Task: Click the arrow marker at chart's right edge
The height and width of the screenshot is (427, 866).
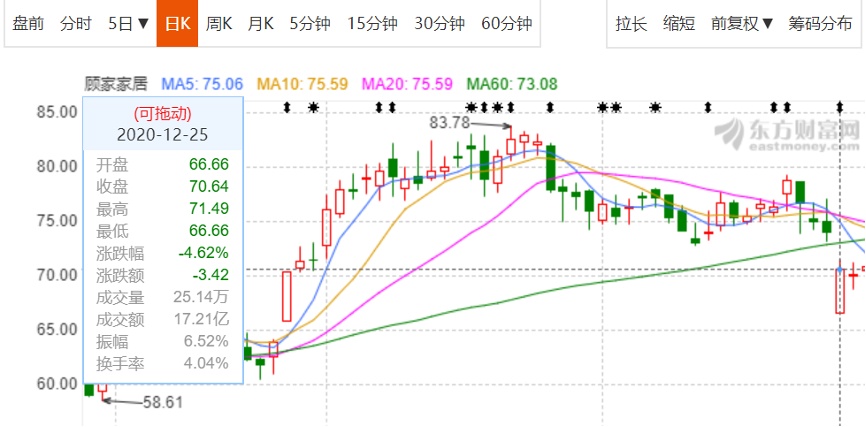Action: tap(840, 107)
